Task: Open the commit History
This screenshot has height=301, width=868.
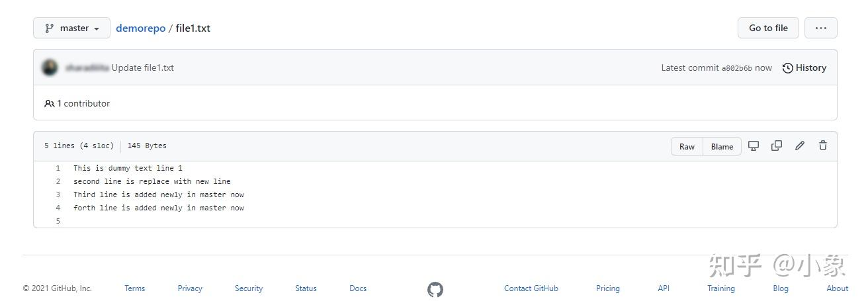Action: pos(804,67)
